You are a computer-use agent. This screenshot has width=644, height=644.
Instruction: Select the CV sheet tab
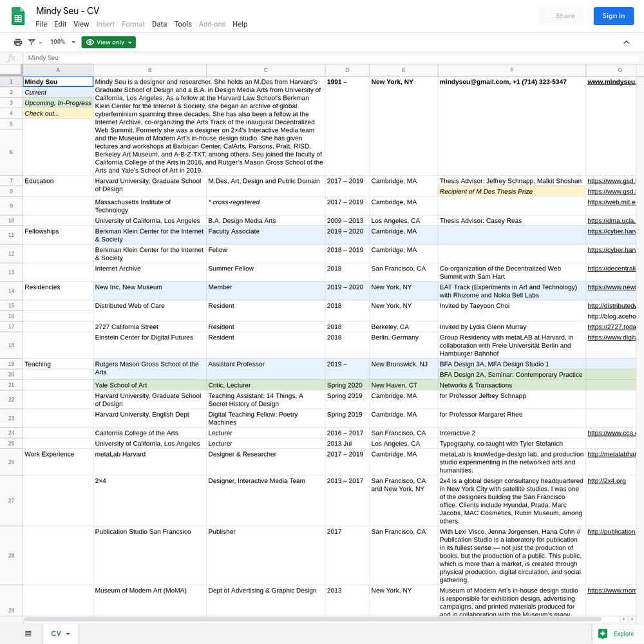(x=60, y=634)
